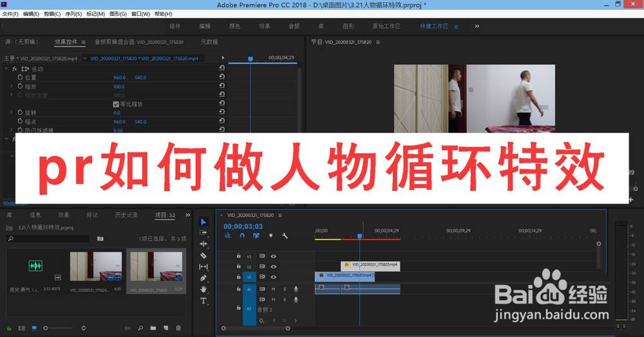644x337 pixels.
Task: Switch to 效果 workspace
Action: coord(264,26)
